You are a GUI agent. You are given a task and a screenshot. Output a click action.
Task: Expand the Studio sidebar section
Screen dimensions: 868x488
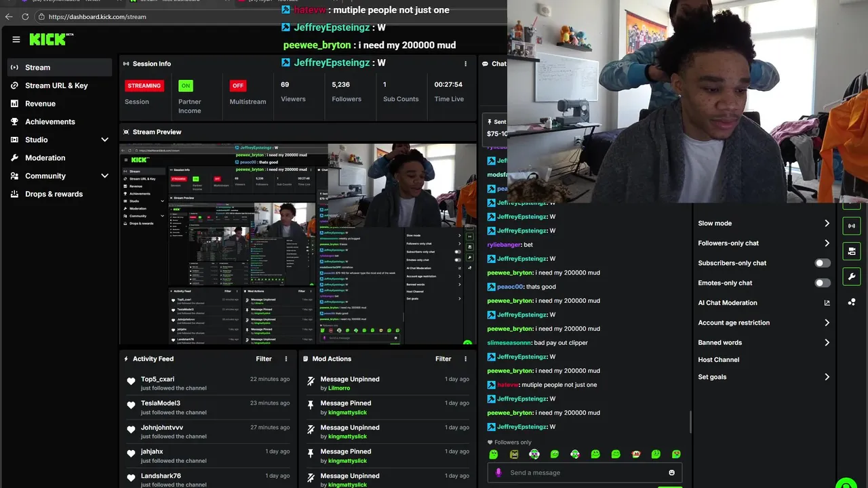(x=104, y=140)
